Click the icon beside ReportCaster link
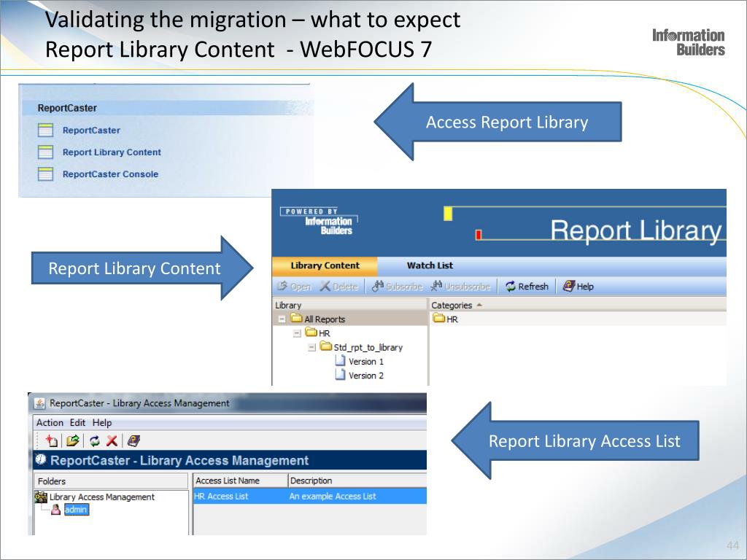Viewport: 747px width, 560px height. click(x=45, y=130)
